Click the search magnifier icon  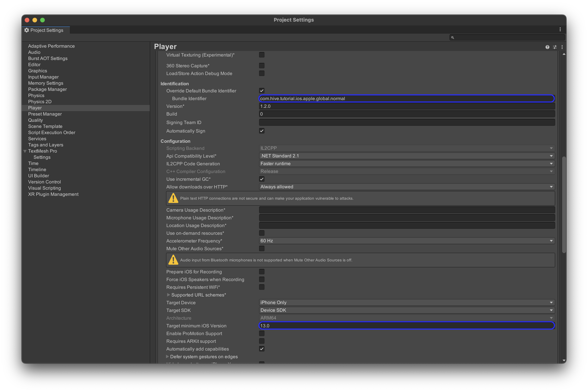(x=452, y=37)
